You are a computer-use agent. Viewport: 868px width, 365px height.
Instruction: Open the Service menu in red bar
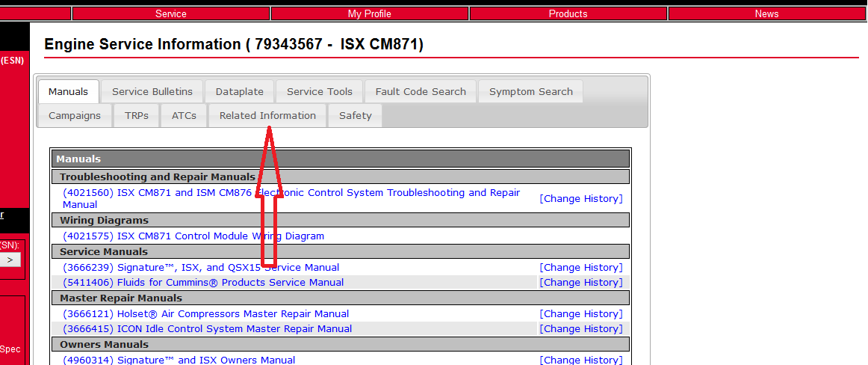tap(170, 14)
